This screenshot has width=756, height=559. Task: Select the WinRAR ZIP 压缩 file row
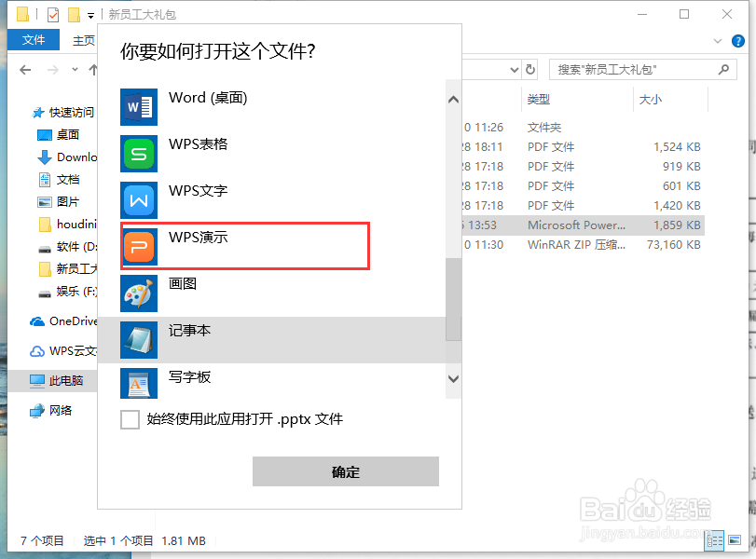point(583,245)
